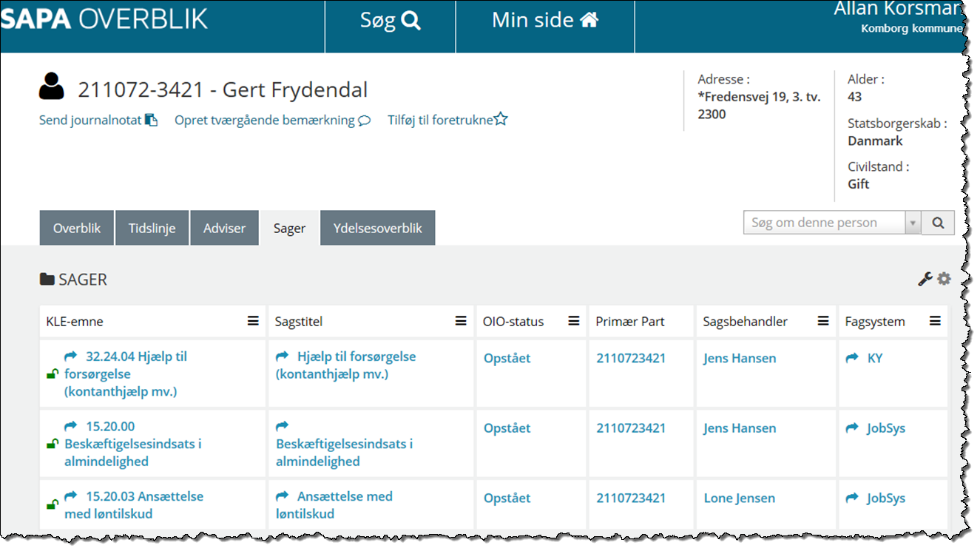Open the KLE-emne column menu

point(253,321)
